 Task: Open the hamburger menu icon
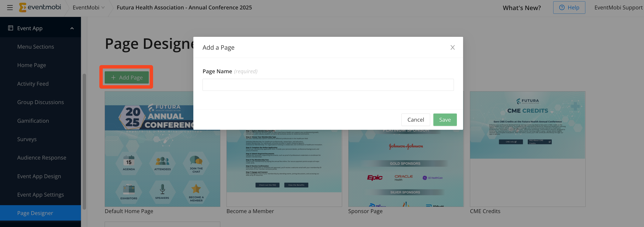pos(10,7)
